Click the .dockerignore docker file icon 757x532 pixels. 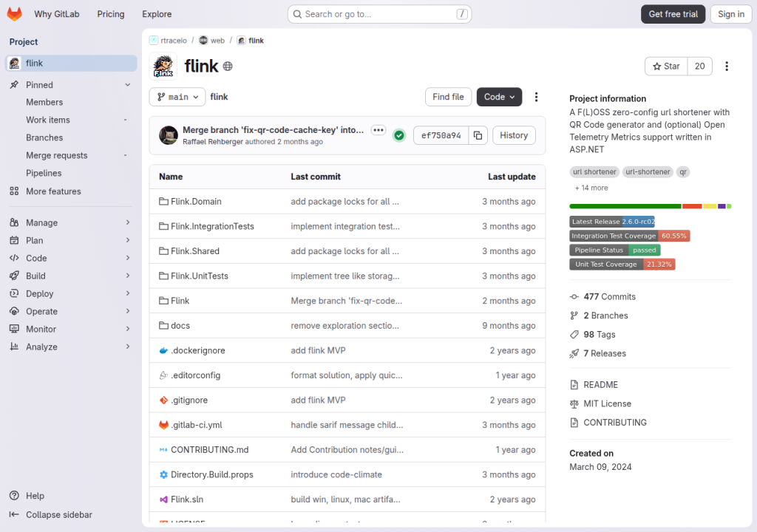click(163, 350)
